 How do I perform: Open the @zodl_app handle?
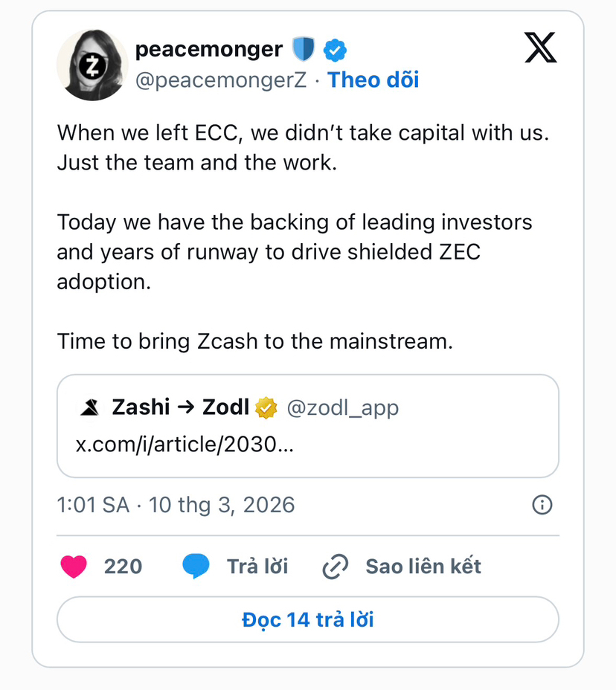click(x=342, y=407)
